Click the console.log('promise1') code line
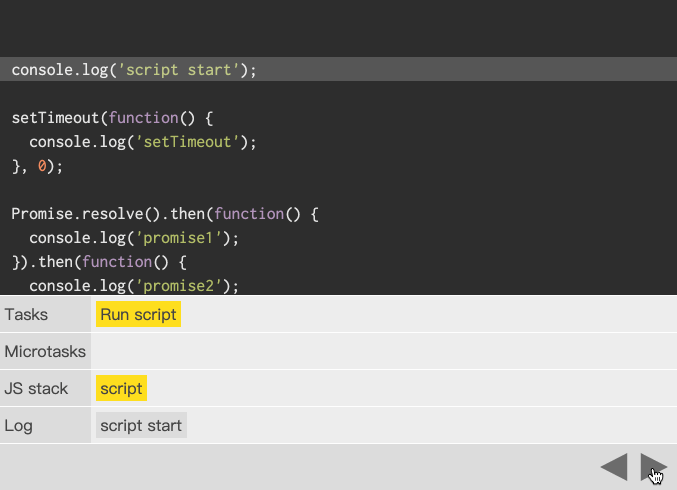The height and width of the screenshot is (490, 677). (x=134, y=238)
